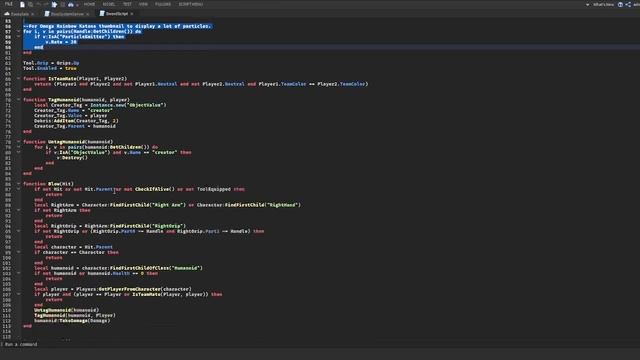
Task: Collapse the Blow function fold arrow
Action: tap(18, 184)
